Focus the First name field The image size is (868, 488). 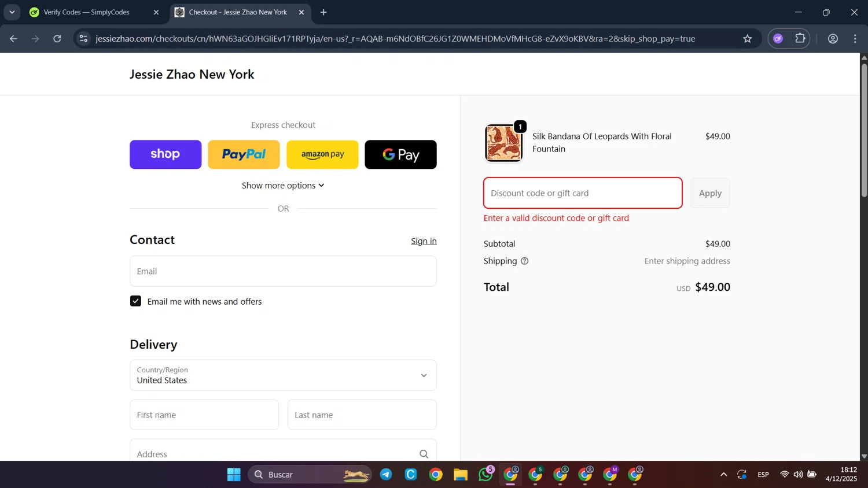204,415
